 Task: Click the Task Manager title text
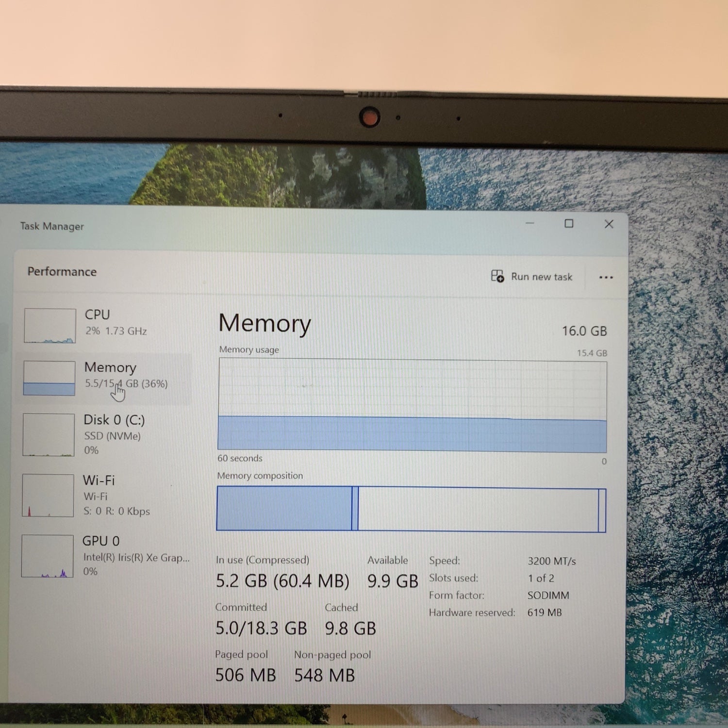(52, 226)
